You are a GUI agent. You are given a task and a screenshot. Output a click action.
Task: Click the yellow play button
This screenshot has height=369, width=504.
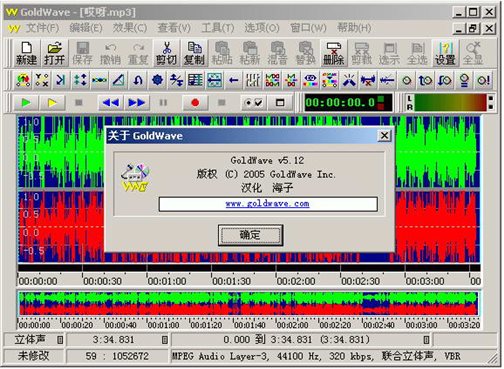[x=52, y=103]
